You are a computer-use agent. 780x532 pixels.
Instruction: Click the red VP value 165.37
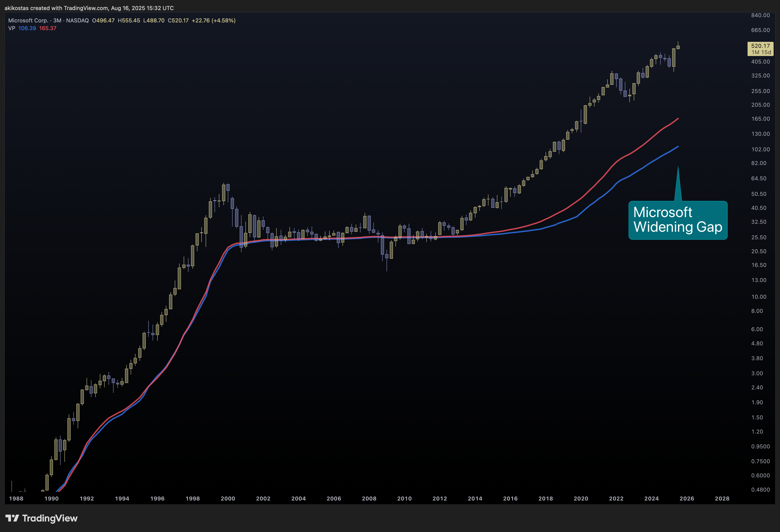click(x=48, y=28)
